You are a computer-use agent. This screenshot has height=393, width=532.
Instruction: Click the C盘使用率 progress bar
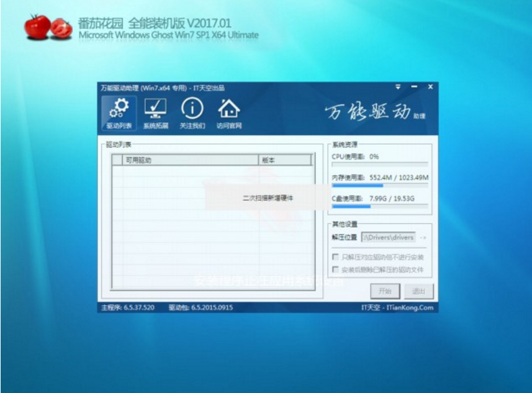point(380,206)
